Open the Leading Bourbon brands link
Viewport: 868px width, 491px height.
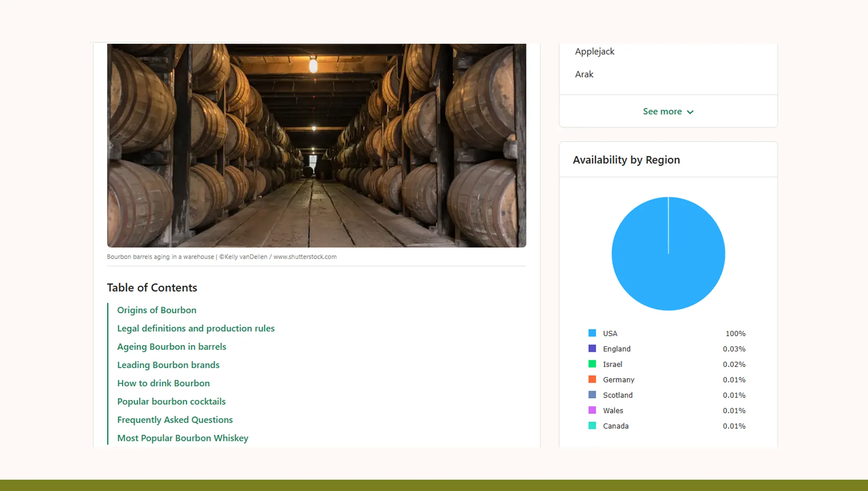point(168,365)
